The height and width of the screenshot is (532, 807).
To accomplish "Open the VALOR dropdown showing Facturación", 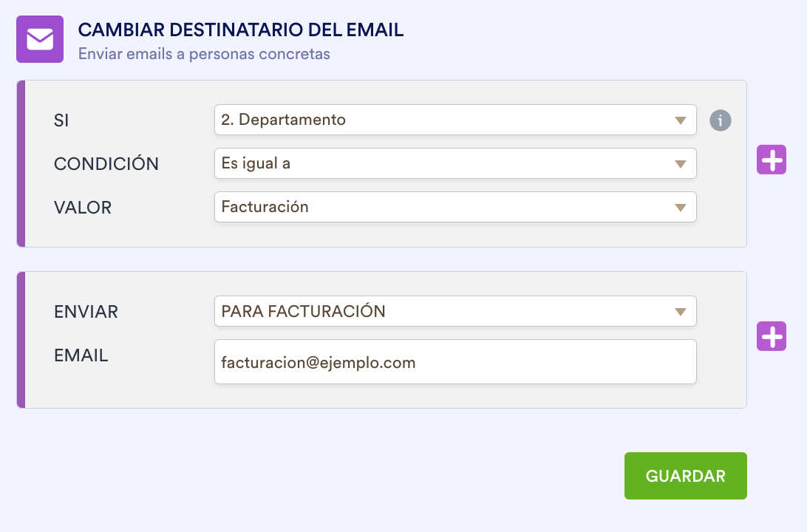I will click(454, 207).
